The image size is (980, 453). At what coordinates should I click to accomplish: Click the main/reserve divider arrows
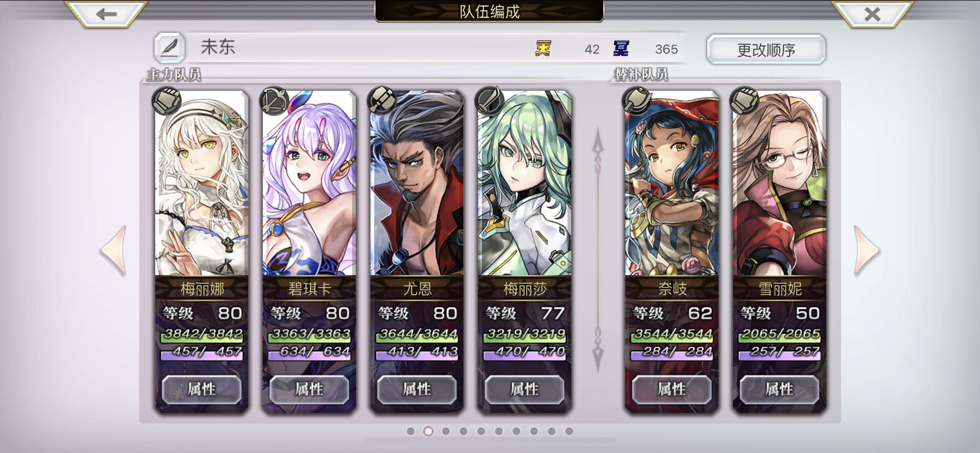pos(598,250)
